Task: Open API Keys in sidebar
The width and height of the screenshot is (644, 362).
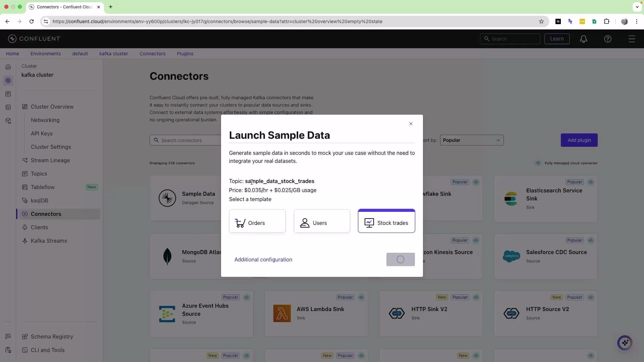Action: [42, 133]
